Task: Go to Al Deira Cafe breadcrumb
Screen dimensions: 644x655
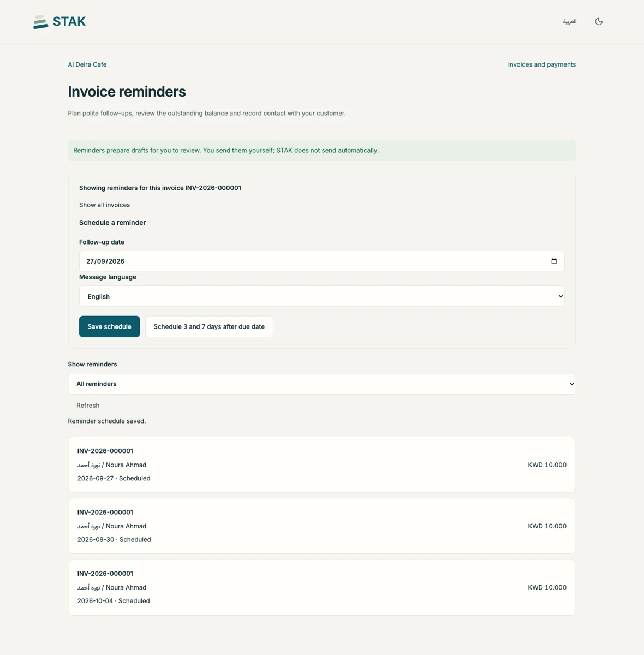Action: (x=87, y=64)
